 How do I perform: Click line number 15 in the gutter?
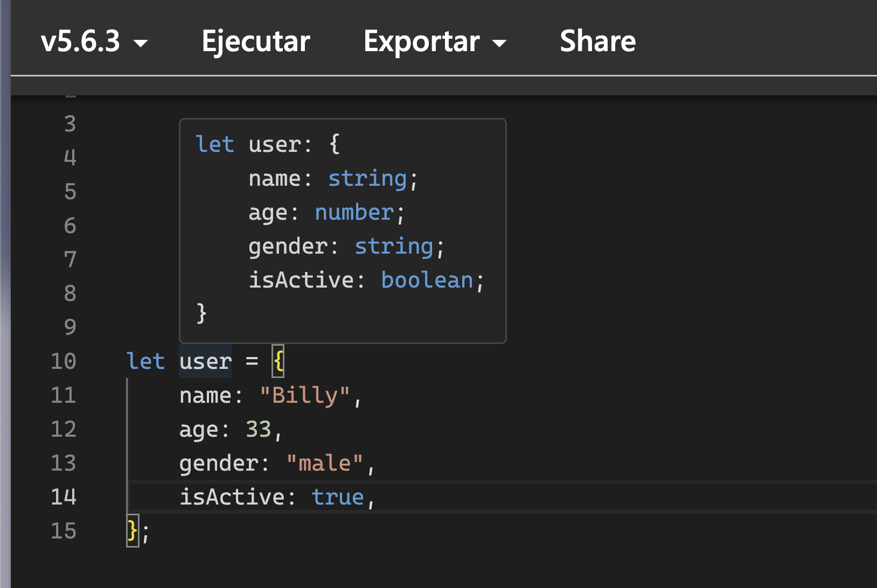tap(64, 531)
